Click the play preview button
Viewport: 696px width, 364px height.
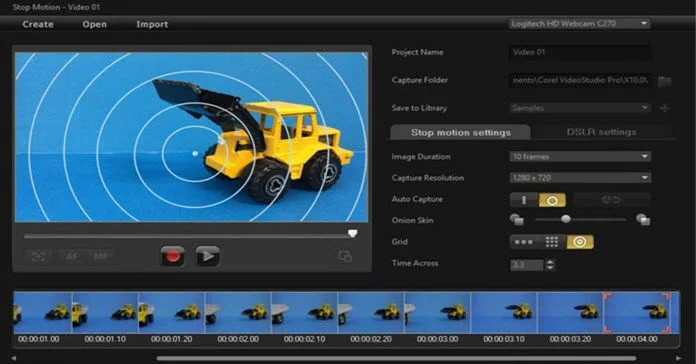coord(208,256)
